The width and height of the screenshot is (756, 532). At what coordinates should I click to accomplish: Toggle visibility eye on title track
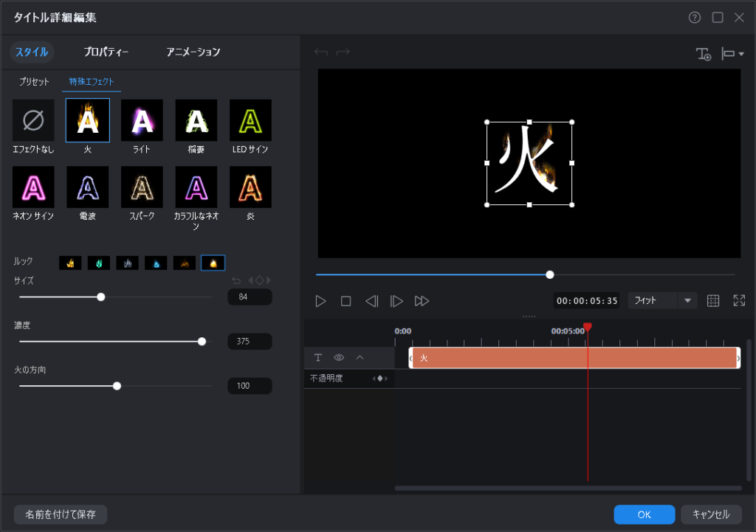[339, 358]
